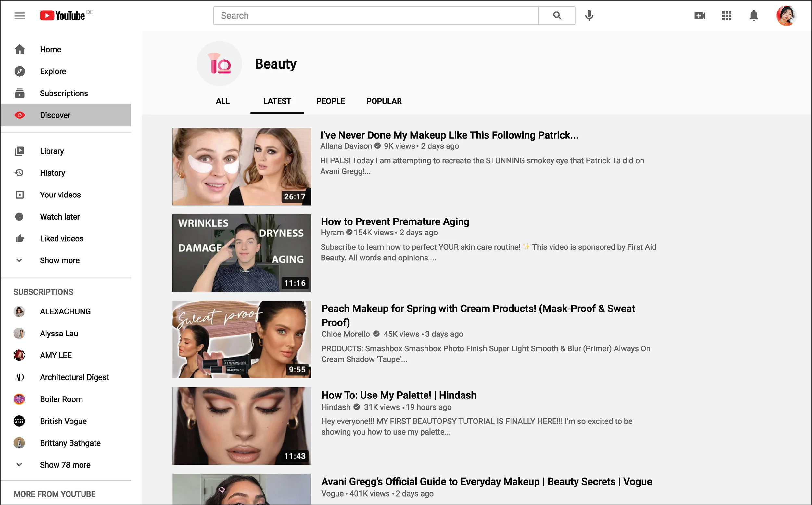Click the YouTube logo
Viewport: 812px width, 505px height.
[63, 16]
